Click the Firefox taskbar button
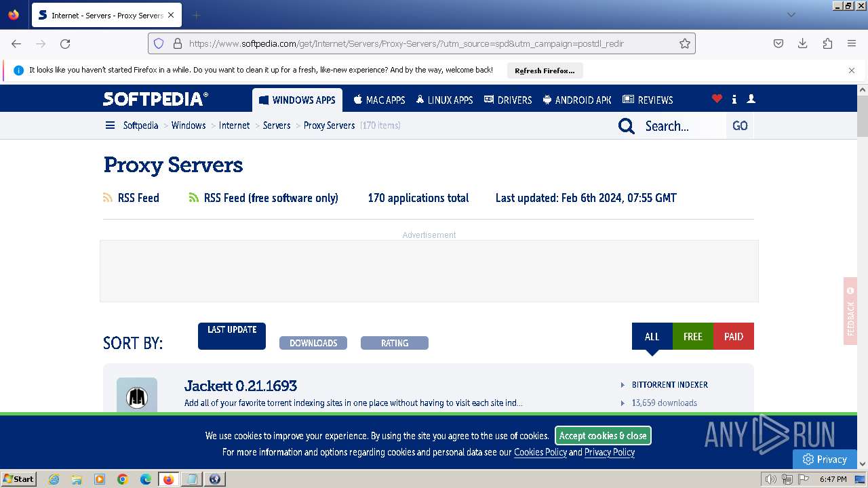Viewport: 868px width, 488px height. click(169, 479)
